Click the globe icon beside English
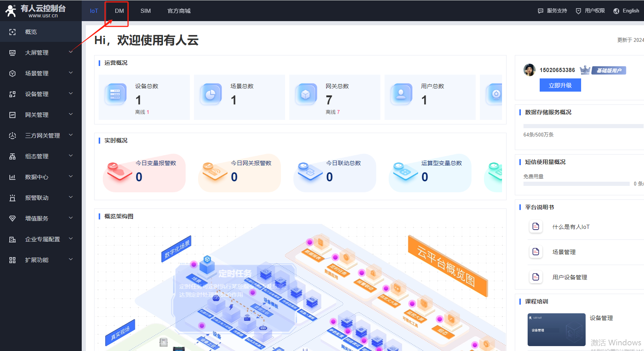 (616, 11)
